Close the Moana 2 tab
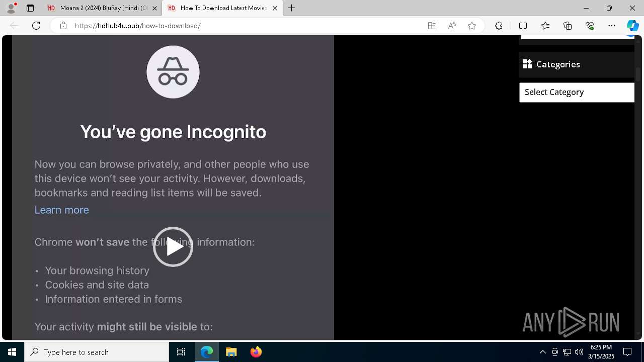Screen dimensions: 644x362 [154, 8]
